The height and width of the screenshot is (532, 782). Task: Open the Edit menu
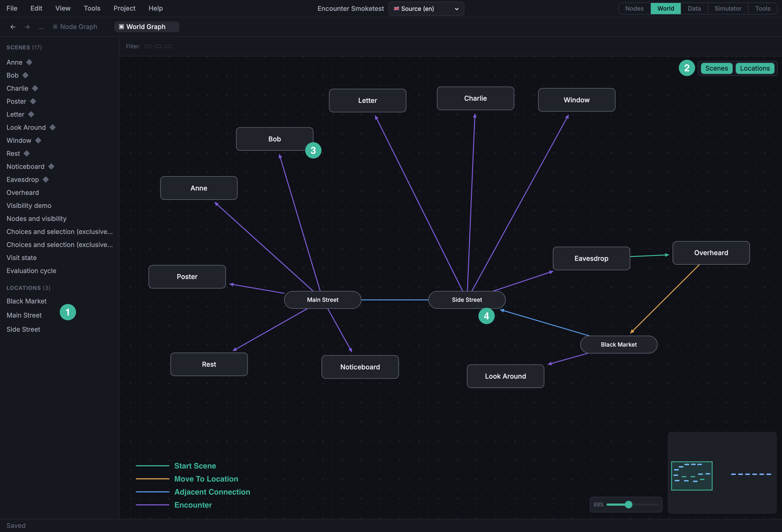pyautogui.click(x=36, y=8)
